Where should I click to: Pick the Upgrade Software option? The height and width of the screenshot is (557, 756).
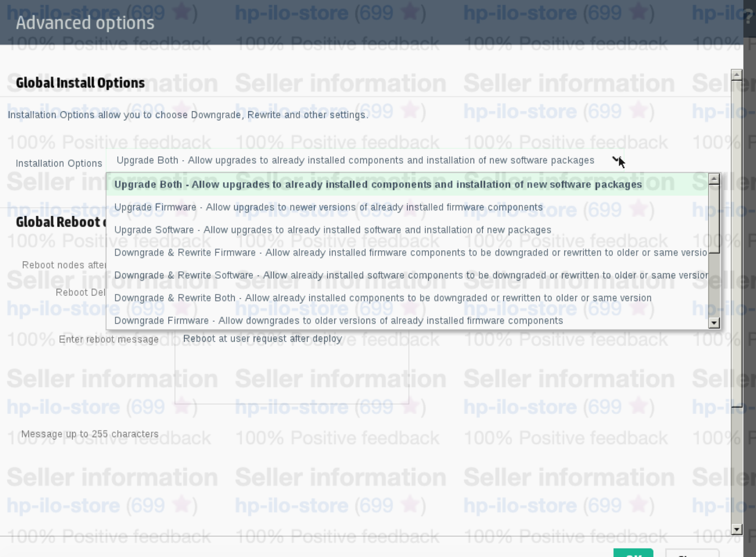[333, 230]
